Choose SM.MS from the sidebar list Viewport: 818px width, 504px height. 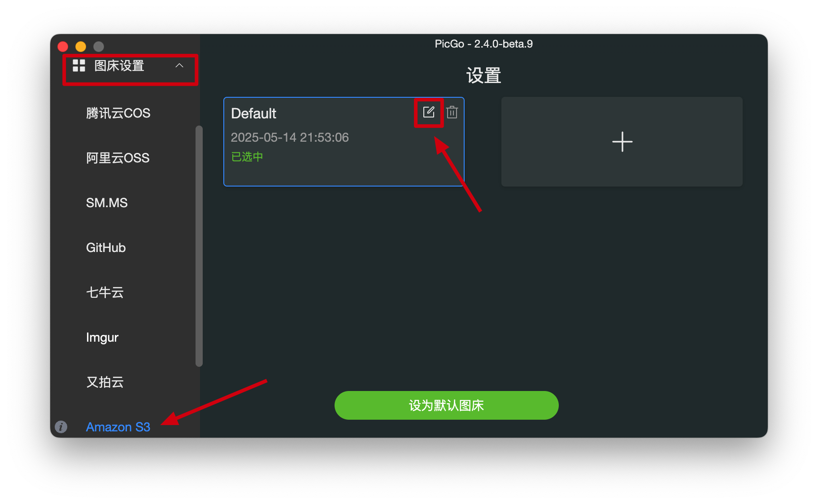click(x=107, y=203)
